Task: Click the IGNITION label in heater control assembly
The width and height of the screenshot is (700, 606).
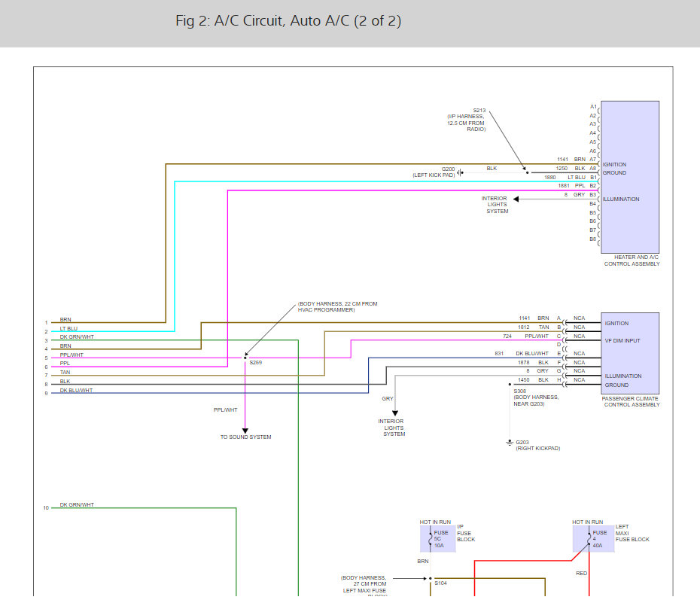Action: point(614,165)
